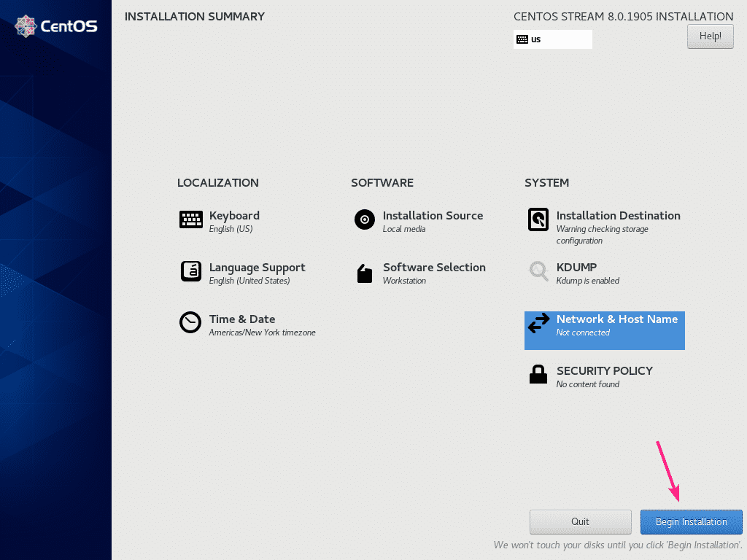Open the Installation Destination warning text
Screen dimensions: 747x560
(x=602, y=235)
